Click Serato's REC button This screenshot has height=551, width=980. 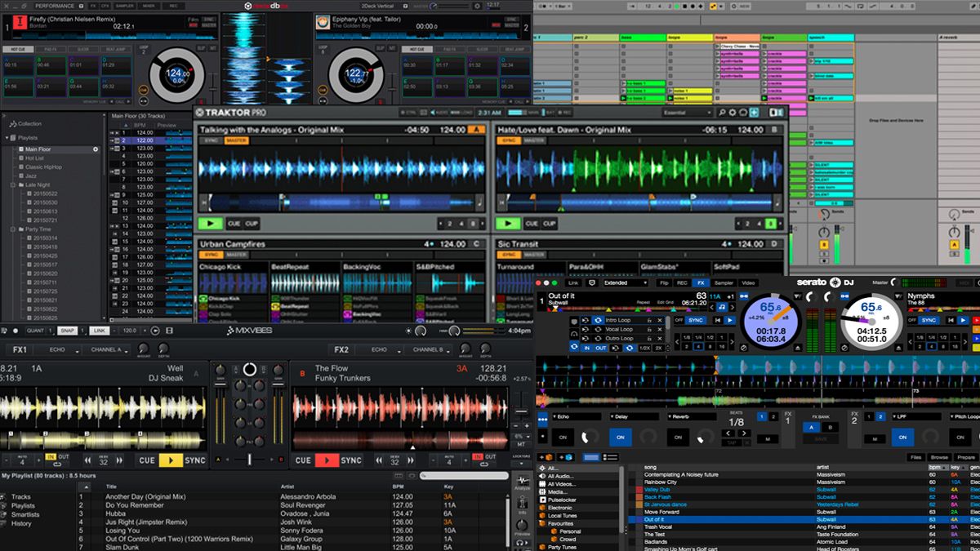(683, 283)
